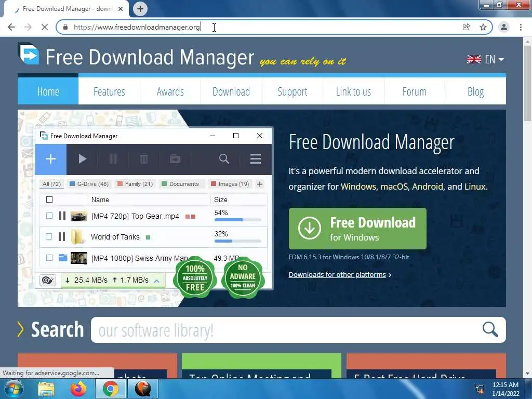The height and width of the screenshot is (399, 532).
Task: Open the Home navigation tab
Action: click(x=48, y=91)
